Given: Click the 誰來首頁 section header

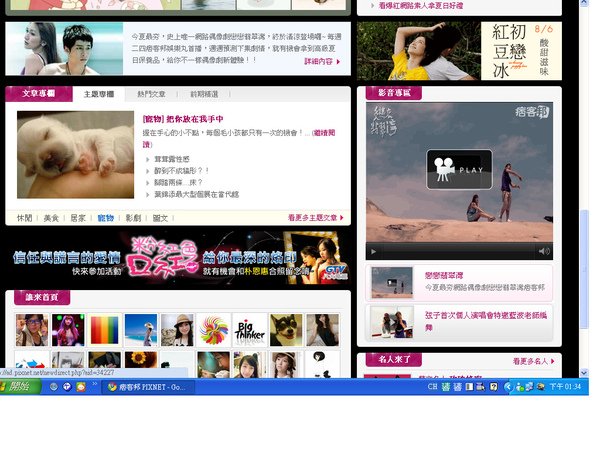Looking at the screenshot, I should click(x=42, y=297).
